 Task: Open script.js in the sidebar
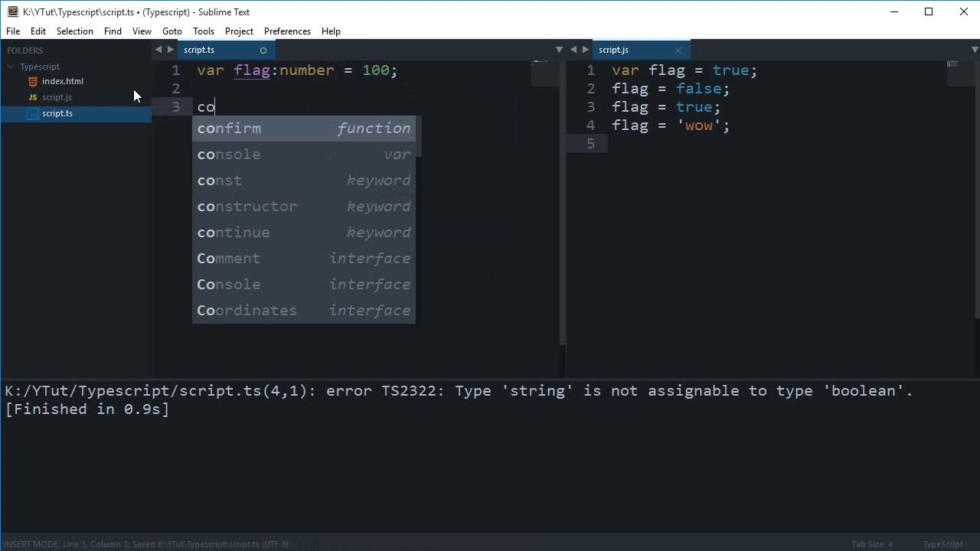tap(57, 97)
